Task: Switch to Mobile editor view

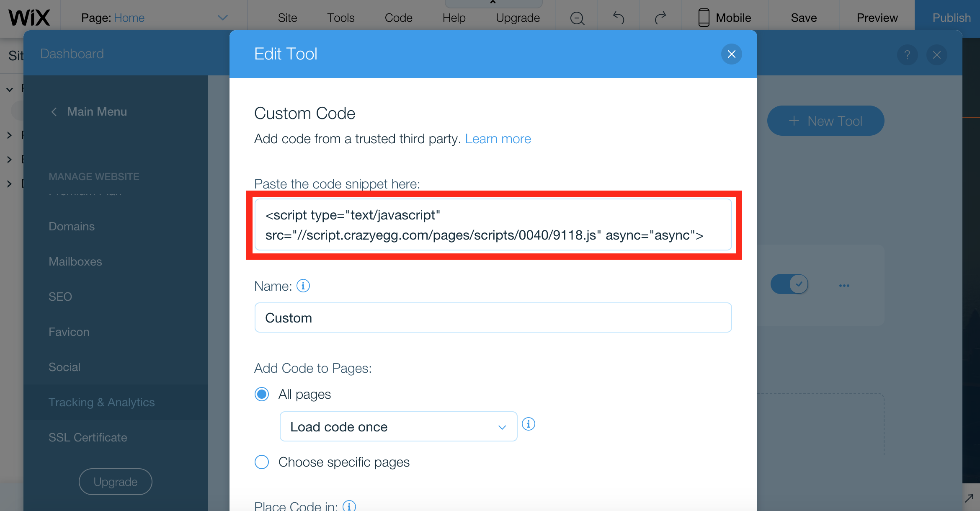Action: (725, 18)
